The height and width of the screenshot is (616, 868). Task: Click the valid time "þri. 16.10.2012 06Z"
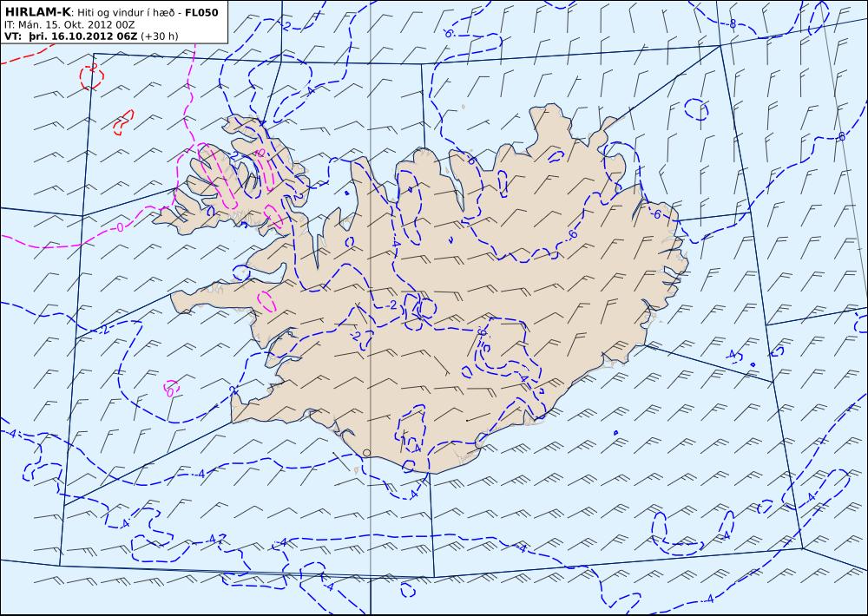(82, 36)
